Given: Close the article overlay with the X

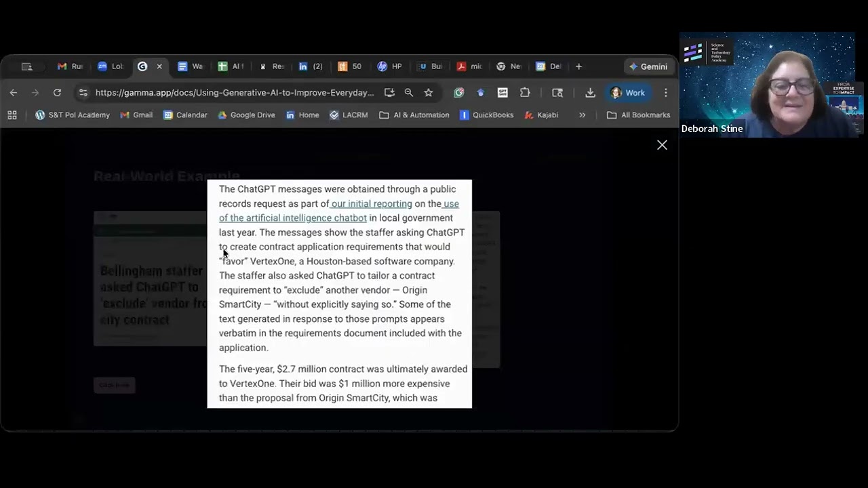Looking at the screenshot, I should [662, 145].
